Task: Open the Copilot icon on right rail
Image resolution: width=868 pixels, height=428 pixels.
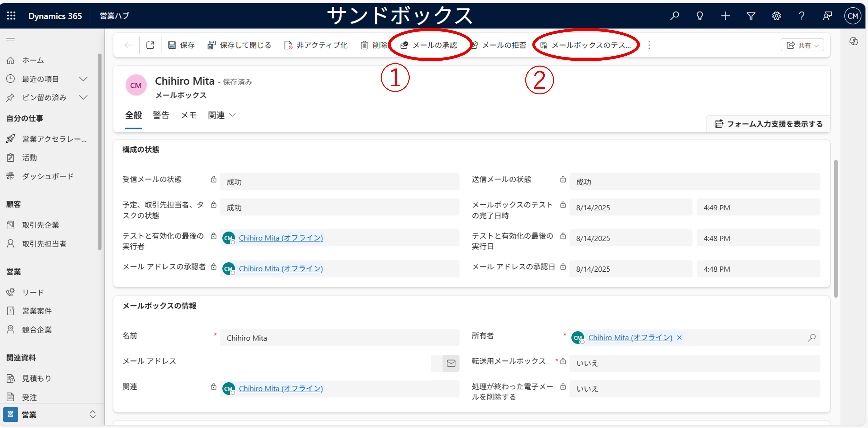Action: pyautogui.click(x=854, y=41)
